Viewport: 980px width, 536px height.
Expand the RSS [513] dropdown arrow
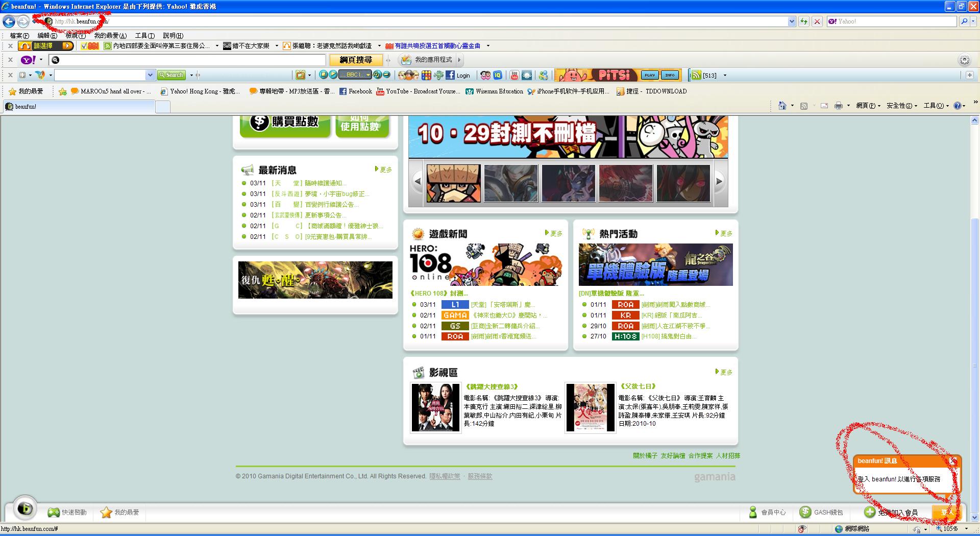[x=725, y=76]
